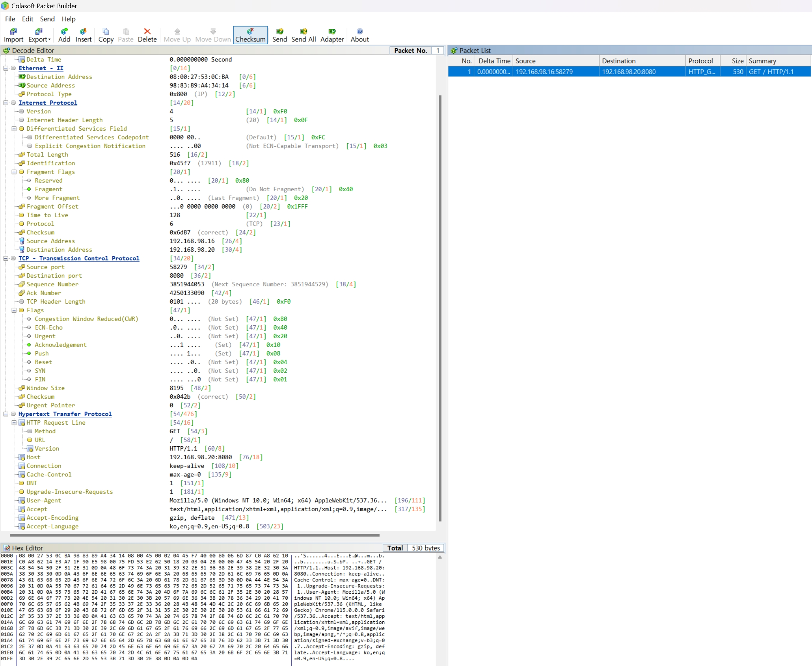Recalculate the packet Checksum
Image resolution: width=812 pixels, height=666 pixels.
(251, 35)
